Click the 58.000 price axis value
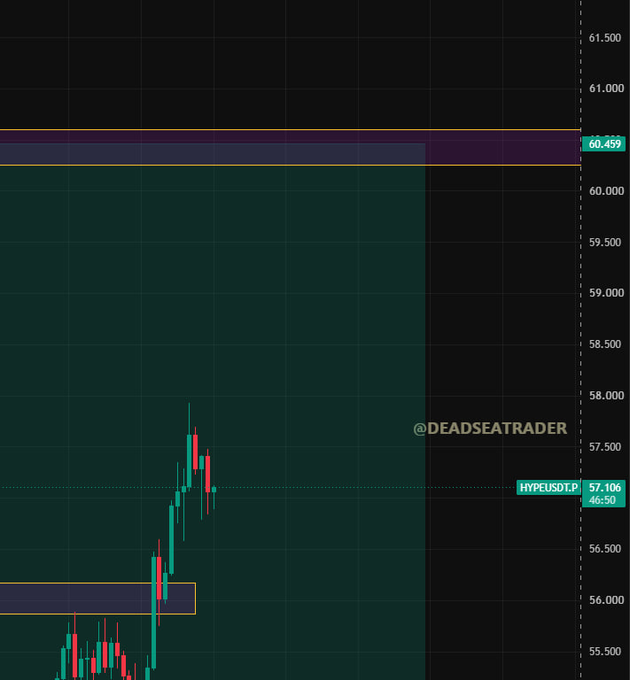The width and height of the screenshot is (630, 680). [x=606, y=396]
